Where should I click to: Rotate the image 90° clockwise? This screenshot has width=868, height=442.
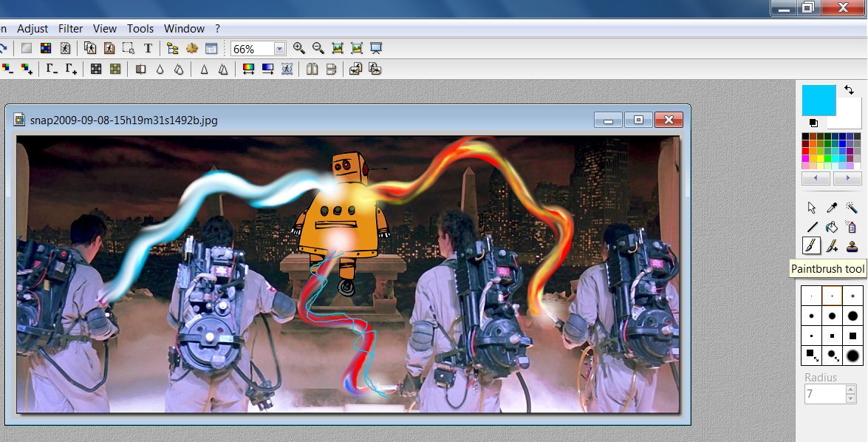(375, 69)
